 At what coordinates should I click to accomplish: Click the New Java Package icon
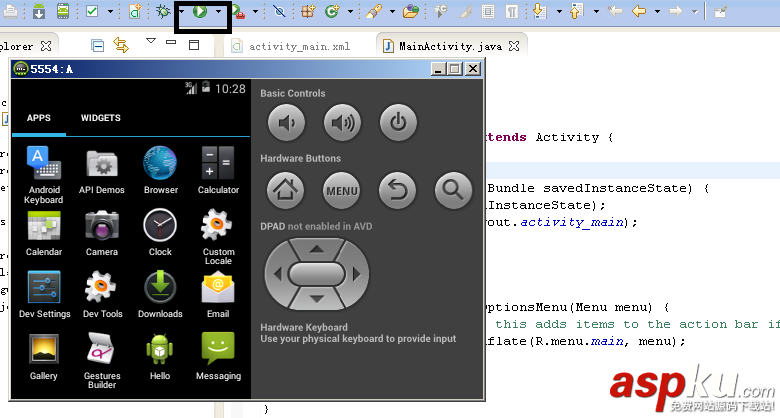pyautogui.click(x=308, y=11)
